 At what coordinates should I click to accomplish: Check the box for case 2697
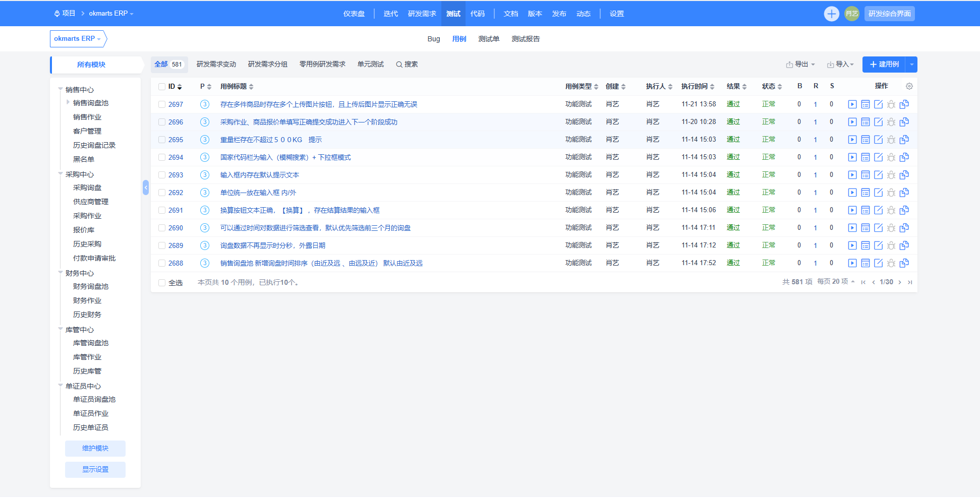[162, 104]
